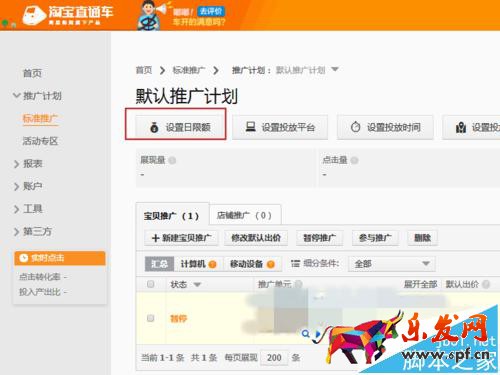This screenshot has height=375, width=500.
Task: Click the per-page 200 input field
Action: [274, 358]
